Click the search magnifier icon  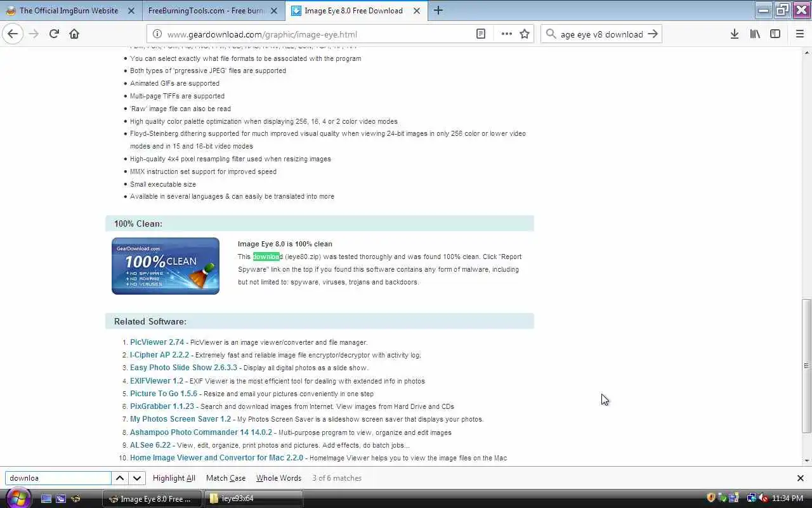click(x=551, y=34)
